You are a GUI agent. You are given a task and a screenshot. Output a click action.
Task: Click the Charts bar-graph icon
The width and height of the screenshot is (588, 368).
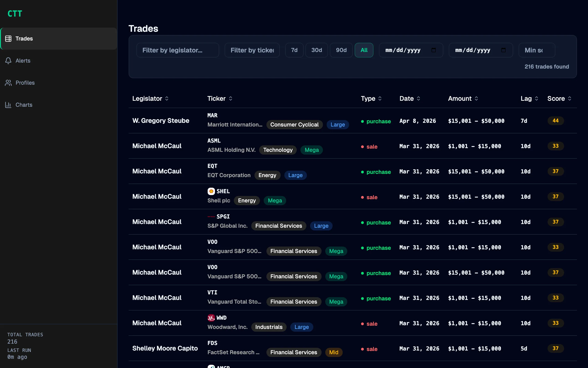point(8,105)
